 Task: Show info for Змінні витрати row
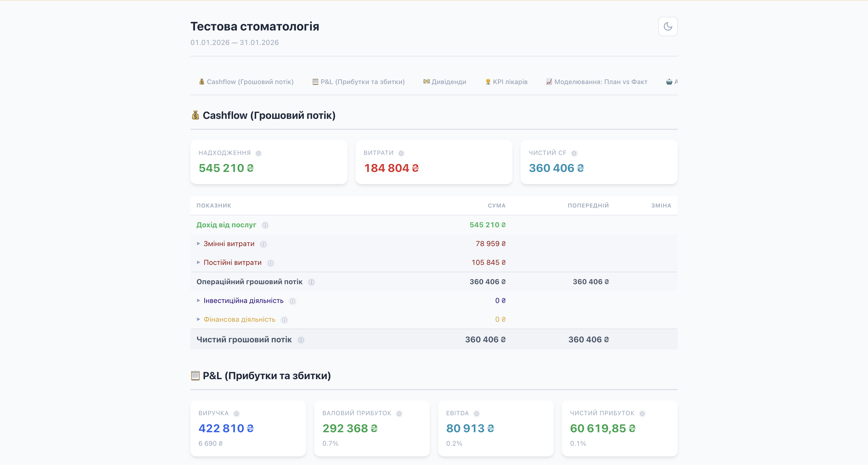tap(263, 244)
